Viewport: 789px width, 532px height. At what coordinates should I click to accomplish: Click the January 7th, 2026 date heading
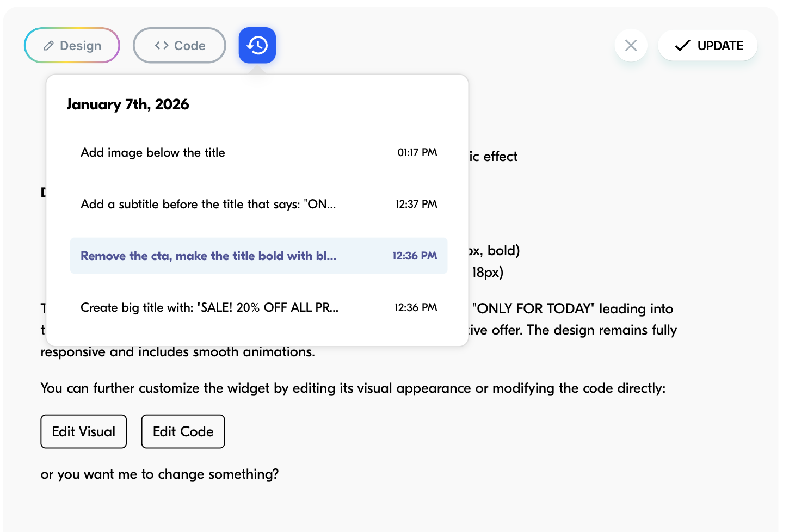[x=128, y=104]
